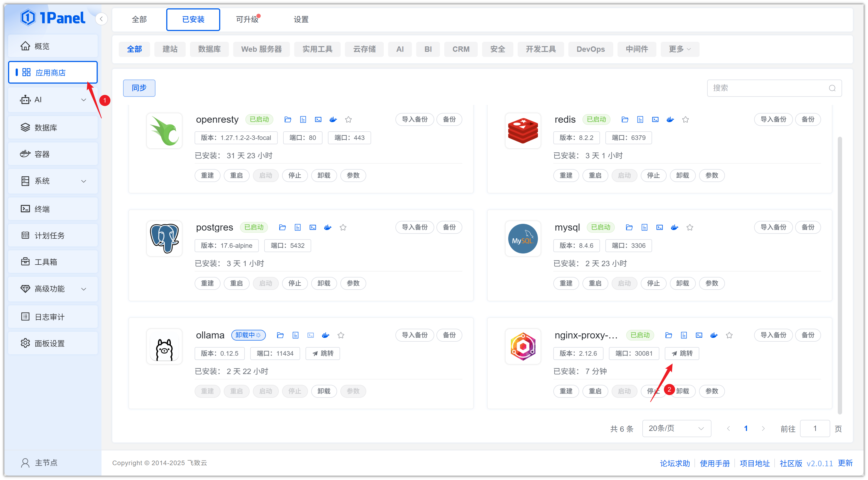Screen dimensions: 868x480
Task: Collapse the sidebar with arrow button
Action: tap(101, 19)
